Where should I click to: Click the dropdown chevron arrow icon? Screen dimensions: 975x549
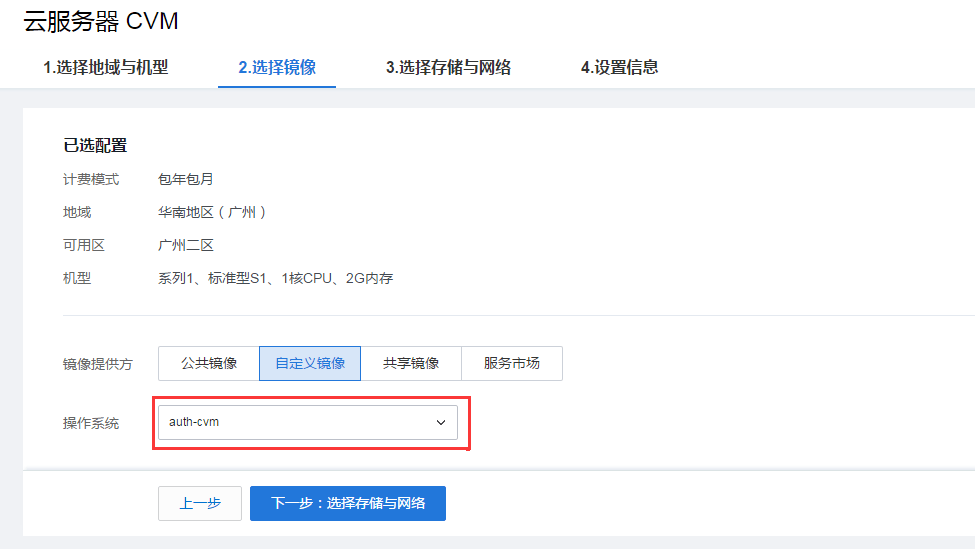(x=441, y=423)
